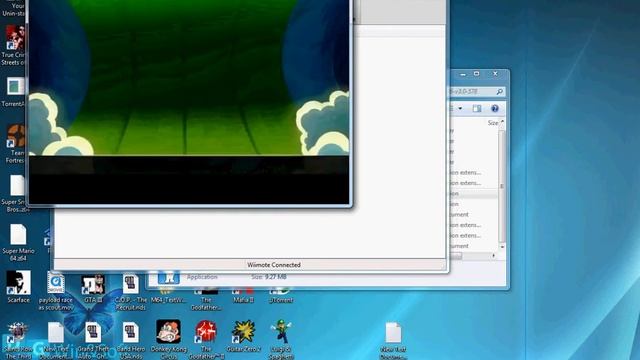Open Explorer help question-mark icon
The height and width of the screenshot is (360, 640).
point(495,109)
